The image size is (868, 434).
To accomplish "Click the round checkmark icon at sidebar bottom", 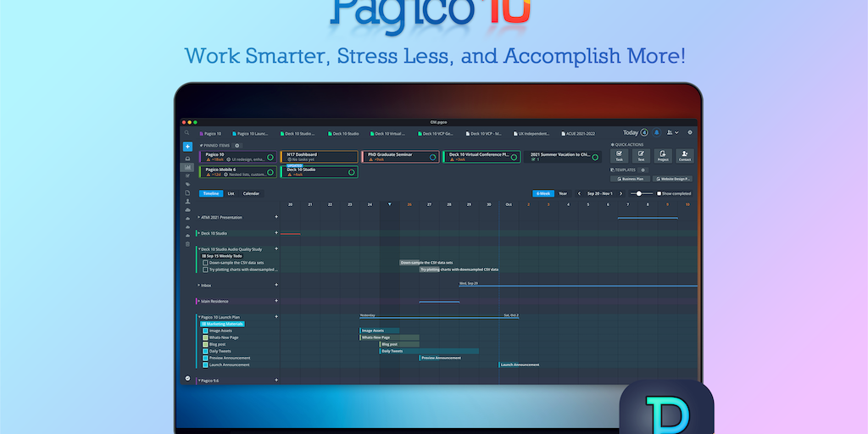I will pyautogui.click(x=187, y=378).
